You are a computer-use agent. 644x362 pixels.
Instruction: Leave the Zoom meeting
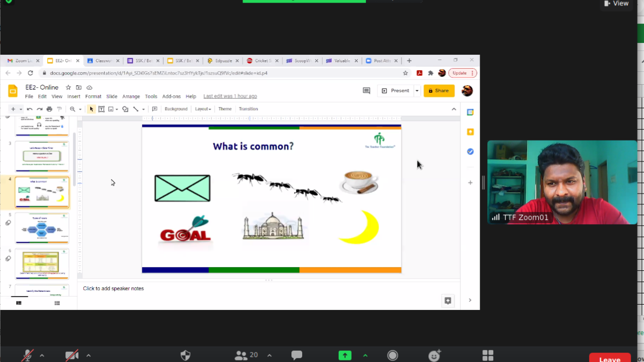(x=609, y=358)
